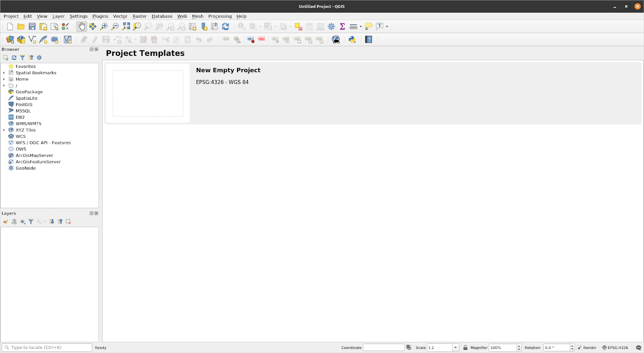Select the Map Tips speech bubble icon
The height and width of the screenshot is (353, 644).
(x=368, y=27)
